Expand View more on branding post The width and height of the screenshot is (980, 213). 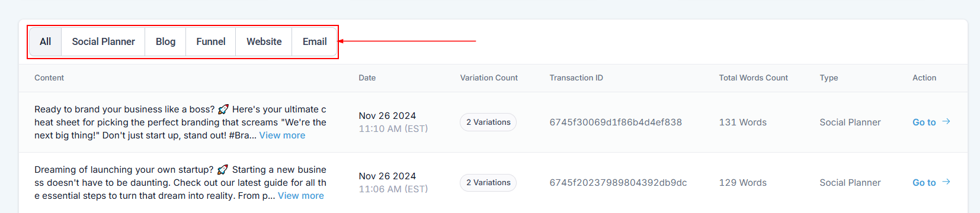pos(282,135)
